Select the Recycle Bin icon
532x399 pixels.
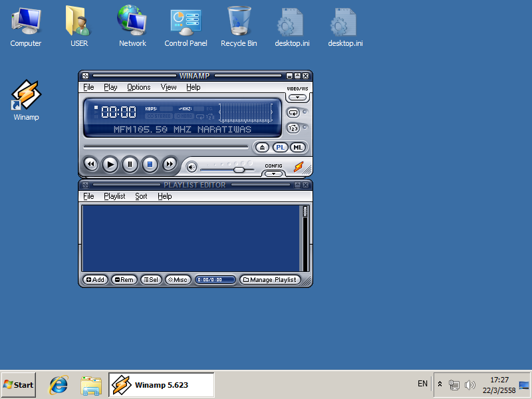pyautogui.click(x=239, y=28)
